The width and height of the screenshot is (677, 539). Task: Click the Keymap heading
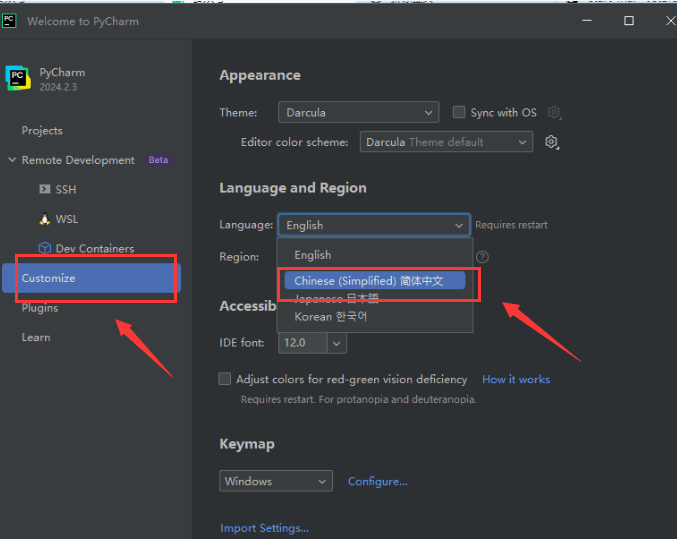(x=247, y=444)
